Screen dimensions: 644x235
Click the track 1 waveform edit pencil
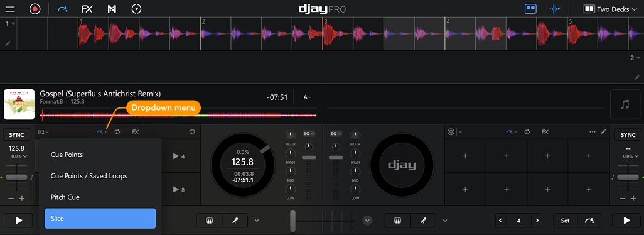(x=8, y=43)
